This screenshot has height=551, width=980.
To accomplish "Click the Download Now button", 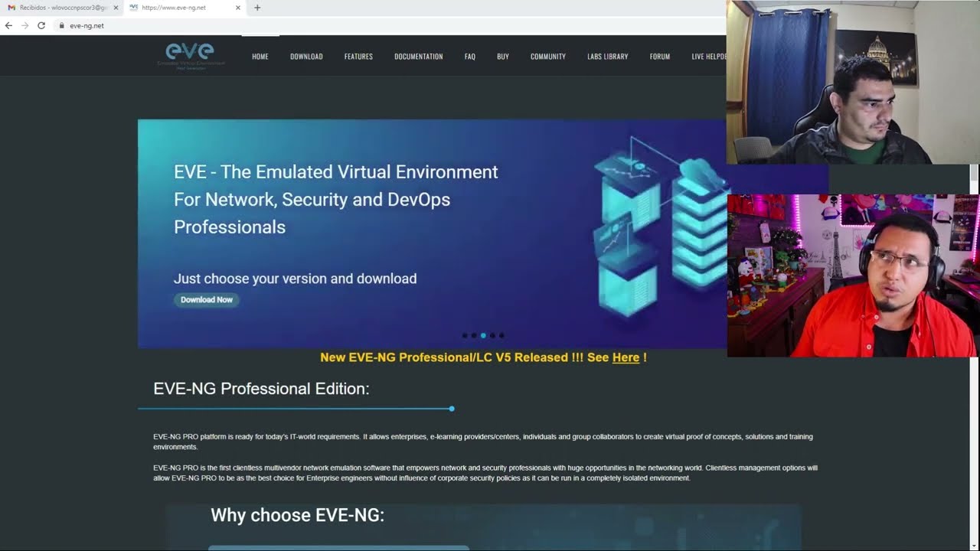I will pyautogui.click(x=207, y=300).
